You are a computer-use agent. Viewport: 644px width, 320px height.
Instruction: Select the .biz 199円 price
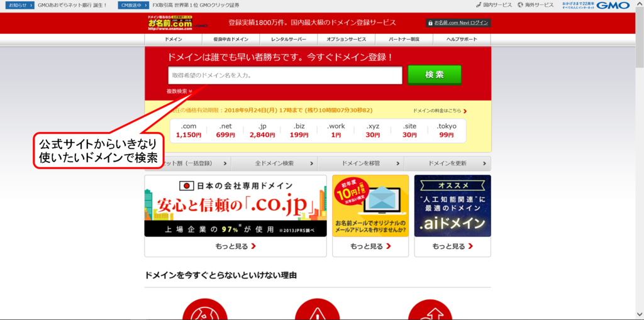(298, 131)
